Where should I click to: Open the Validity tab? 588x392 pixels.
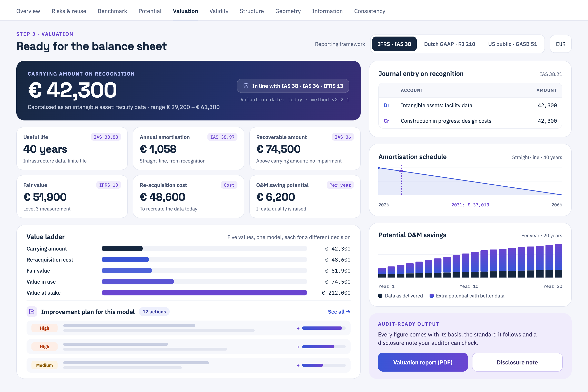[x=219, y=11]
